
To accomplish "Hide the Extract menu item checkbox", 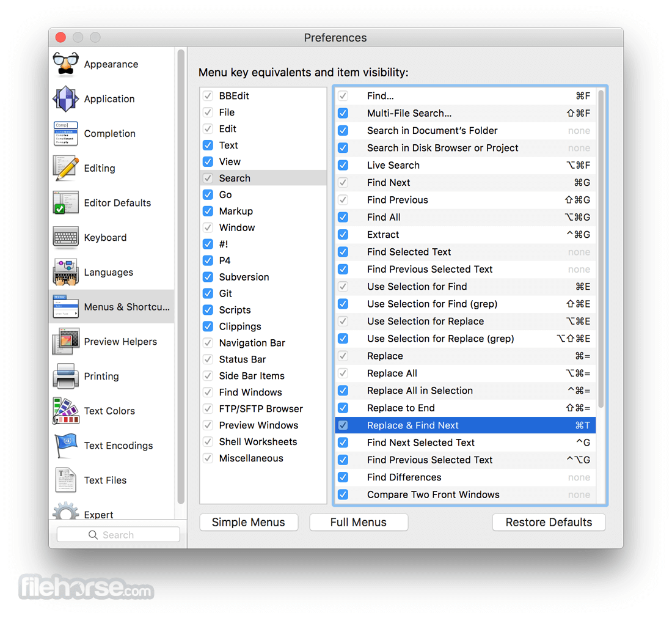I will pyautogui.click(x=343, y=235).
